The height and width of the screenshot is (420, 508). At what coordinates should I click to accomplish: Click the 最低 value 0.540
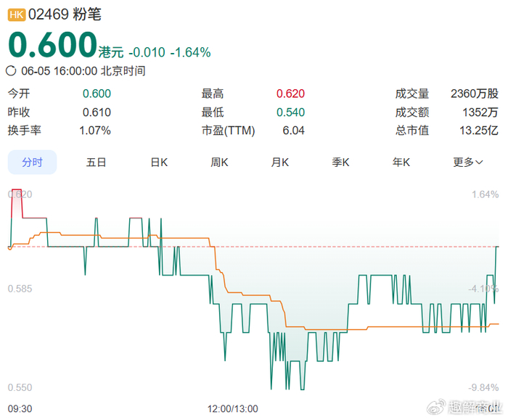[x=290, y=112]
